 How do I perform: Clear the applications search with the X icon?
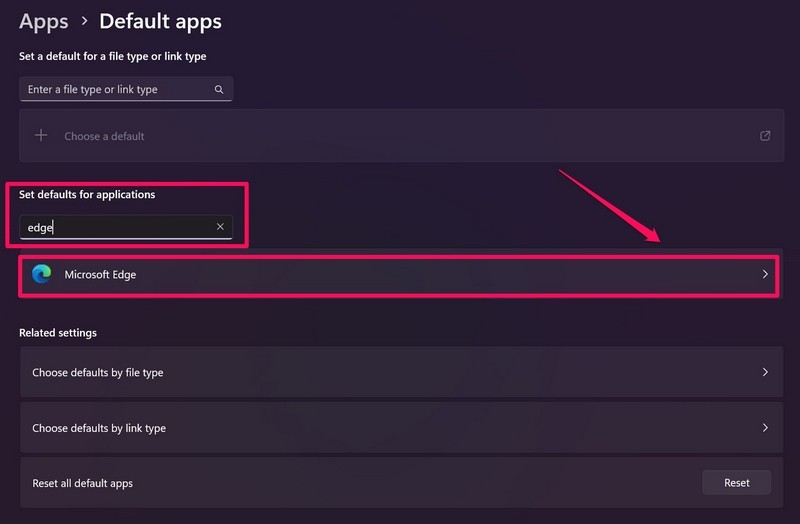[x=220, y=227]
